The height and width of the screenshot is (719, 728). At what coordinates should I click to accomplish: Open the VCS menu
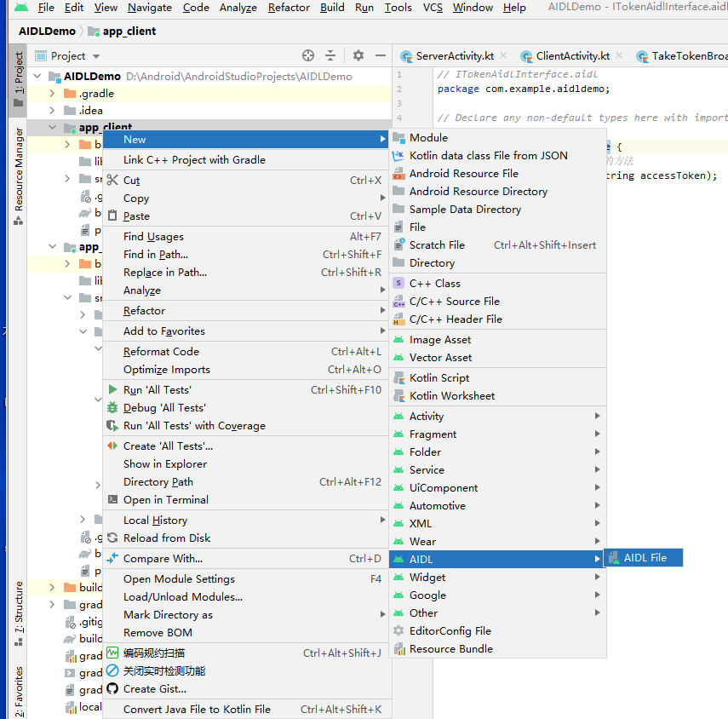click(x=433, y=8)
